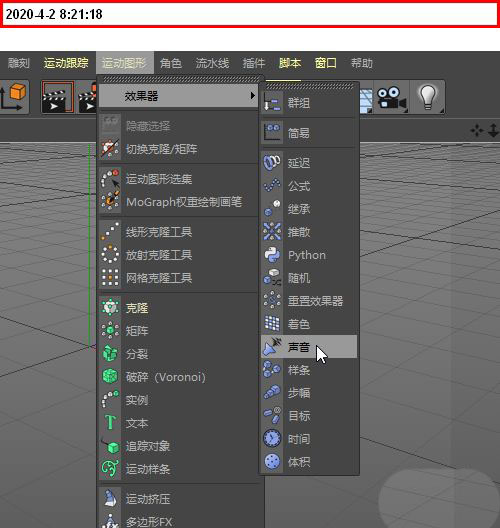Click the tear-off grip atop MoGraph menu
This screenshot has width=500, height=528.
point(181,79)
